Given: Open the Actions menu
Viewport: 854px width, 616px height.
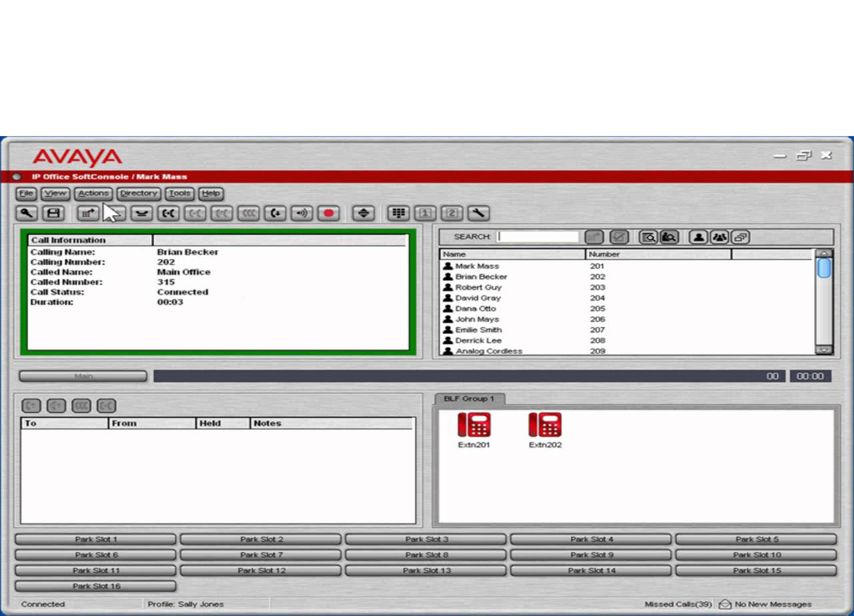Looking at the screenshot, I should point(93,193).
